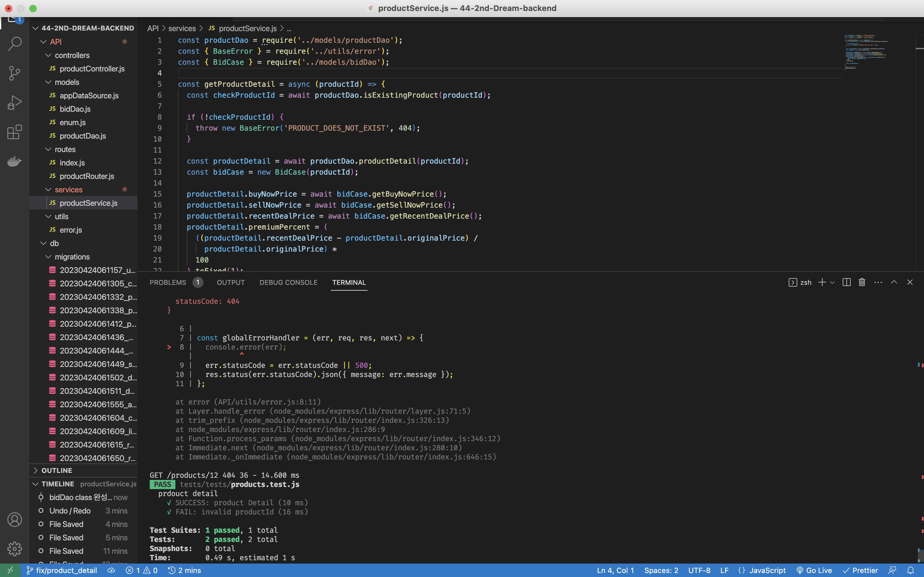Kill terminal with trash icon
This screenshot has height=577, width=924.
(862, 282)
